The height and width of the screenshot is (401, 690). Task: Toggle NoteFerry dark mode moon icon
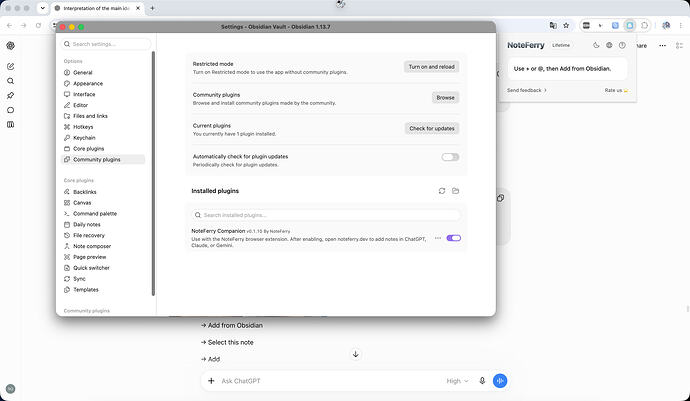click(596, 45)
